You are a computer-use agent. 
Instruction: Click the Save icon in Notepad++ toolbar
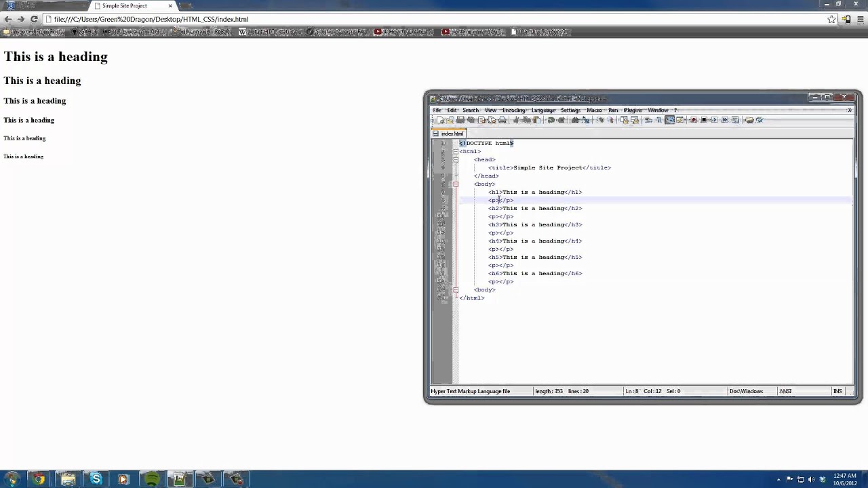(x=460, y=120)
